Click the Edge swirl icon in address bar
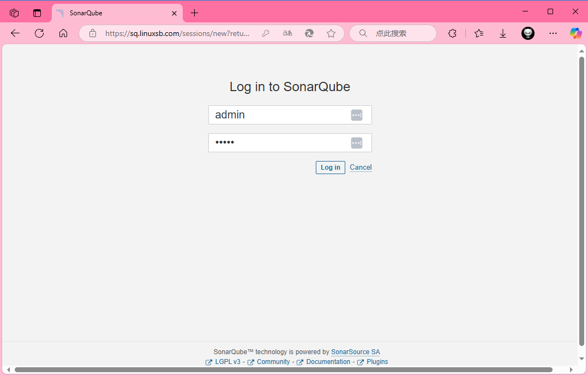The width and height of the screenshot is (588, 376). [309, 33]
